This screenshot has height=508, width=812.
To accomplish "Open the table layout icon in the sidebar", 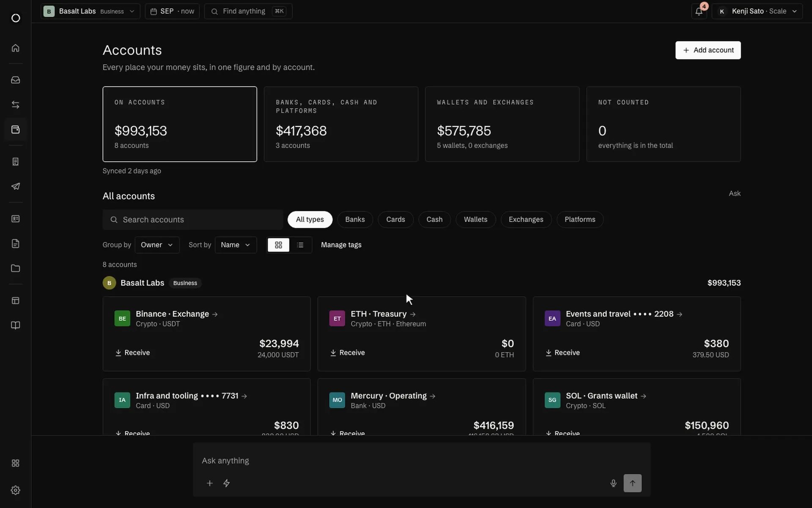I will (x=16, y=301).
